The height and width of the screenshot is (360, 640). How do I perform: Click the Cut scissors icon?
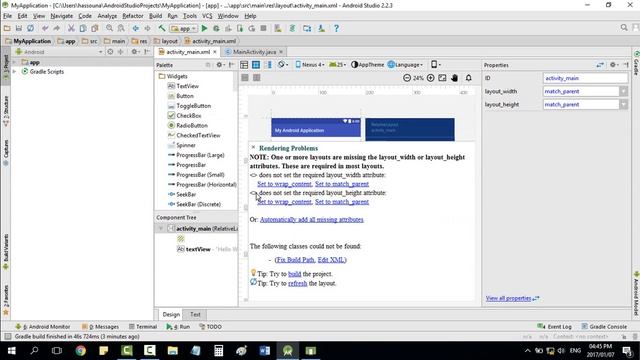pos(71,28)
